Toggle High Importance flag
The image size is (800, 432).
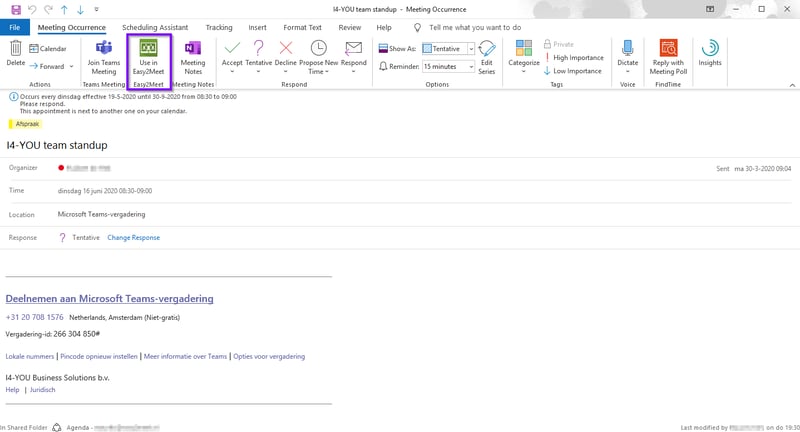(x=573, y=58)
